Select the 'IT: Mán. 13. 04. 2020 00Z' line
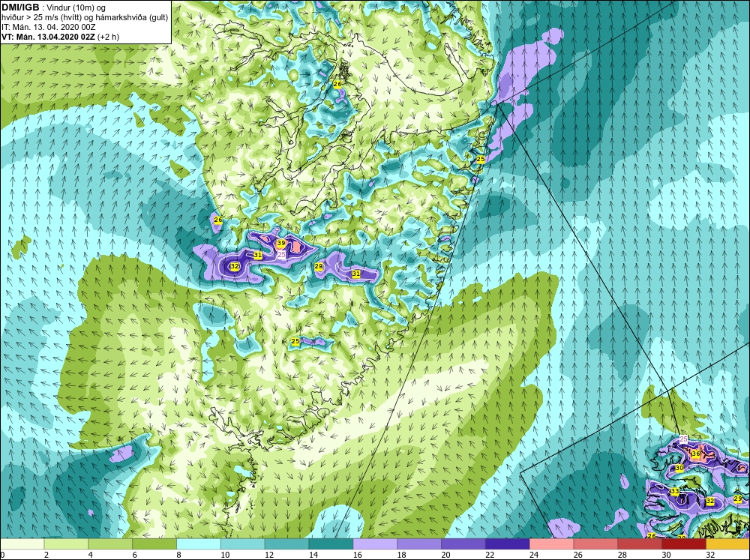The width and height of the screenshot is (750, 560). 48,27
